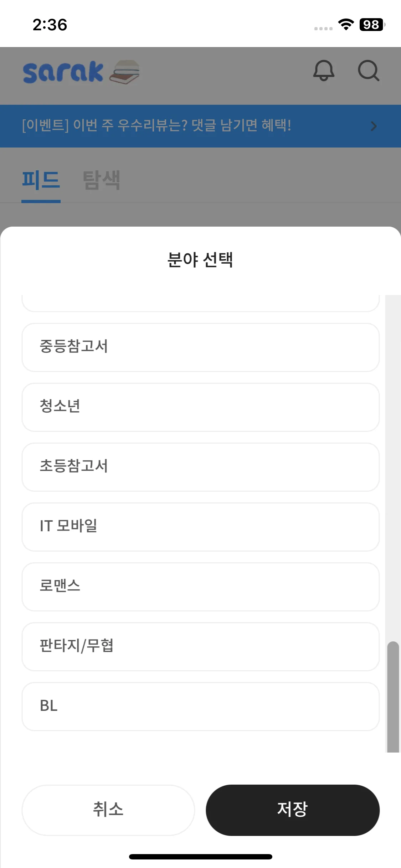The height and width of the screenshot is (868, 401).
Task: Switch to the 피드 tab
Action: [x=41, y=180]
